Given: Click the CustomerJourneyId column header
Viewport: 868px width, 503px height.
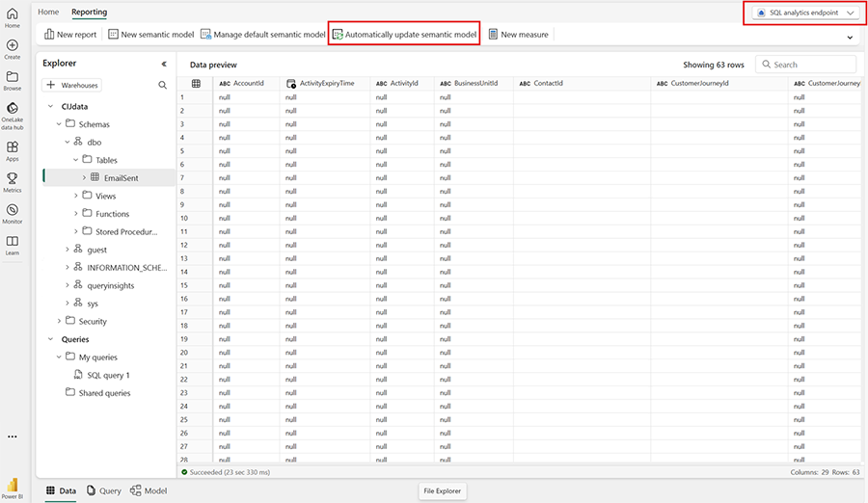Looking at the screenshot, I should click(719, 84).
